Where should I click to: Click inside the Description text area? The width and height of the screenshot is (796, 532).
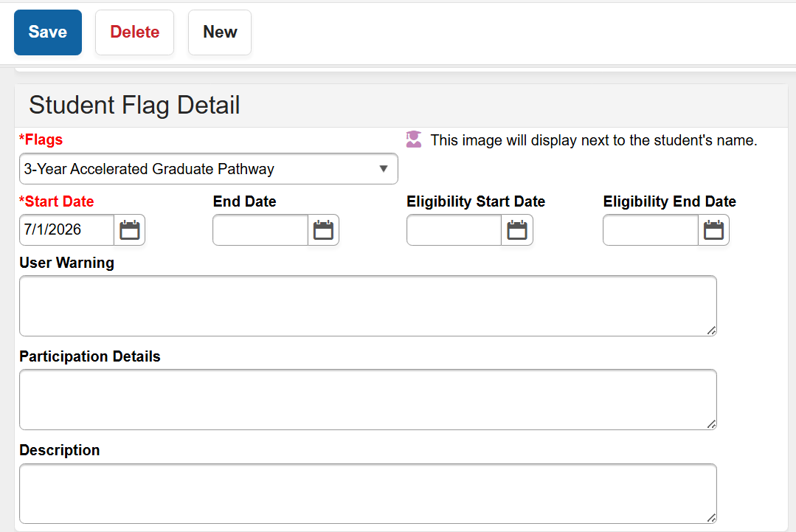click(367, 493)
